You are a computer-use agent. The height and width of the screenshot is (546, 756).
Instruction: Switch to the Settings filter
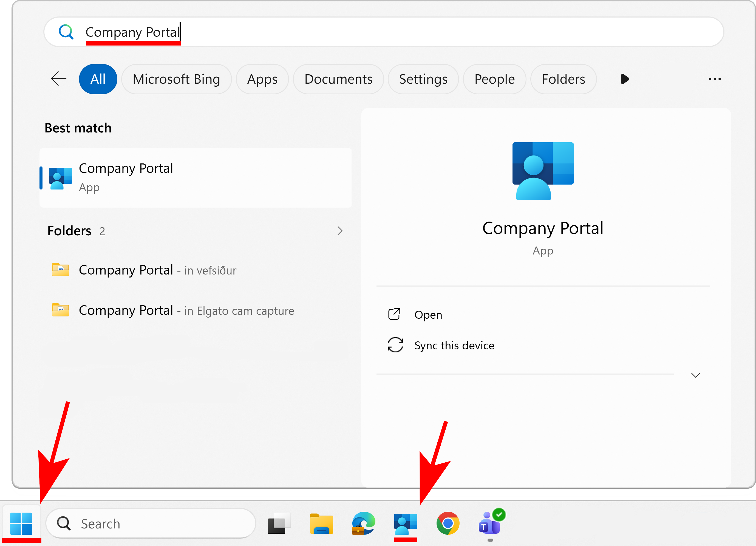(x=423, y=79)
